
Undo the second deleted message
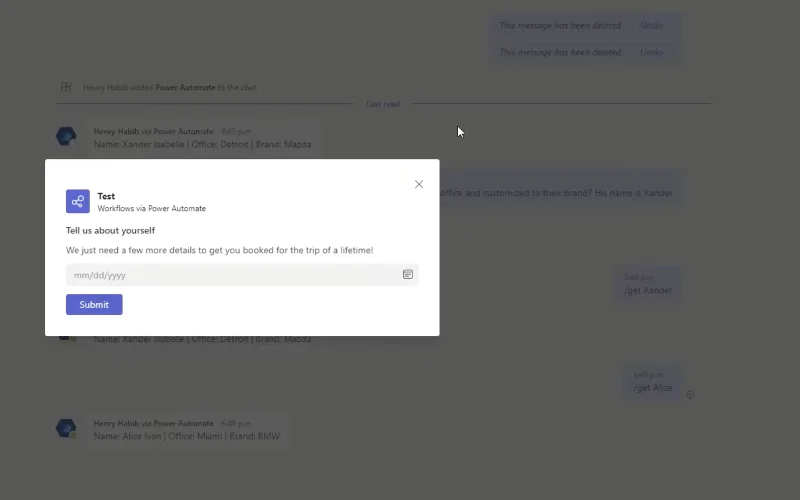(x=651, y=52)
